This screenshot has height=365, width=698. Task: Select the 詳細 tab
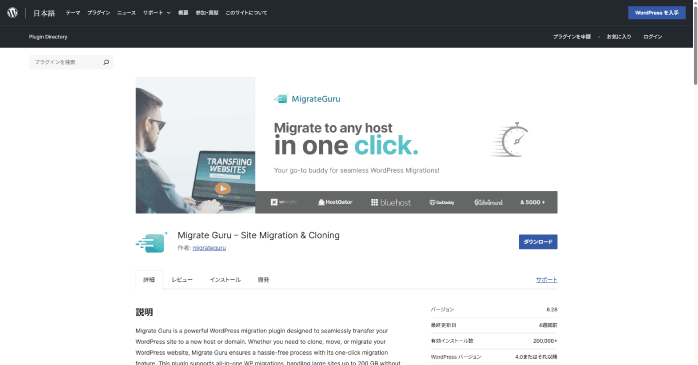point(149,280)
